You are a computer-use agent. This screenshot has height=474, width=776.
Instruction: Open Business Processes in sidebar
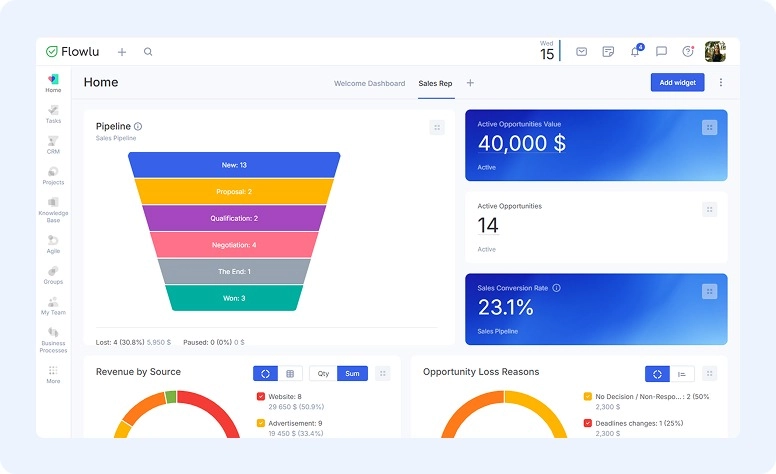[53, 340]
